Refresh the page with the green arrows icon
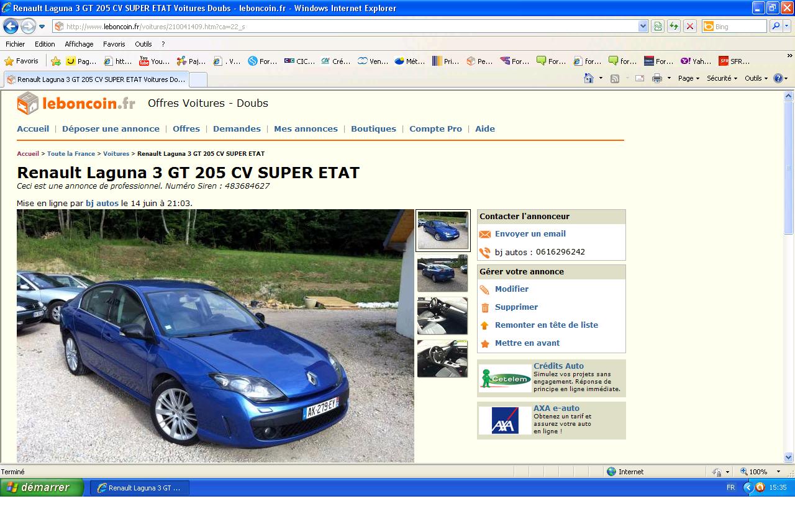 (674, 27)
